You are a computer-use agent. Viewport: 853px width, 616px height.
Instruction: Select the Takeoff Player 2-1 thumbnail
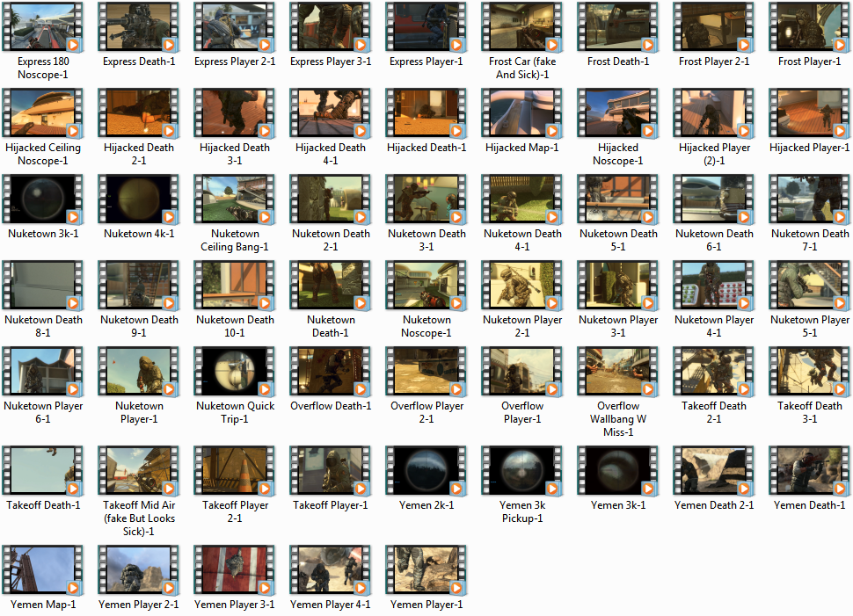coord(235,470)
